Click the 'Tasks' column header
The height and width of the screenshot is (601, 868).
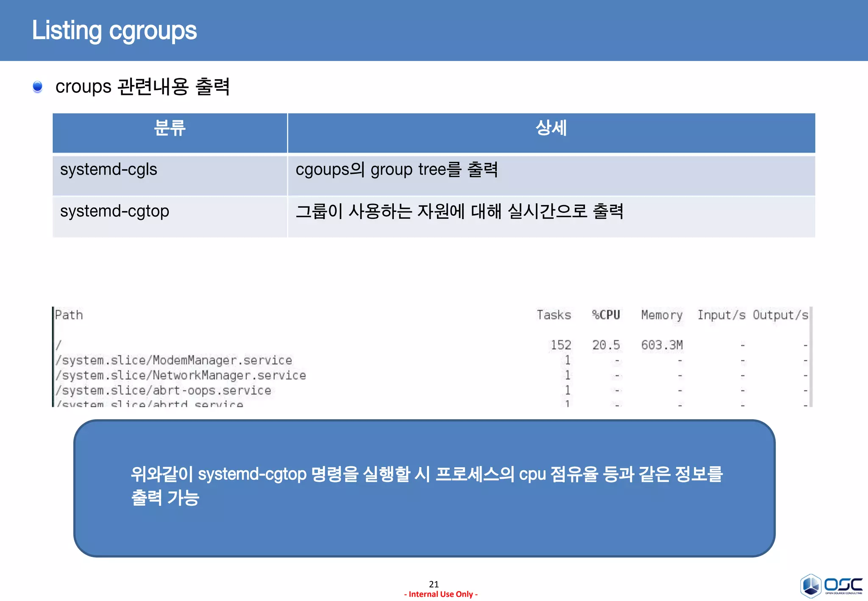tap(554, 315)
